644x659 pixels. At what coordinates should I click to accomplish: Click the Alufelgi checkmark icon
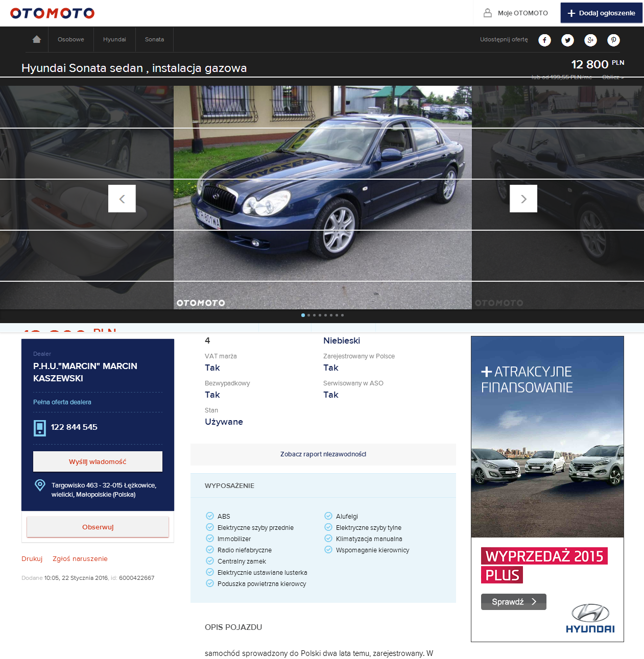click(328, 516)
